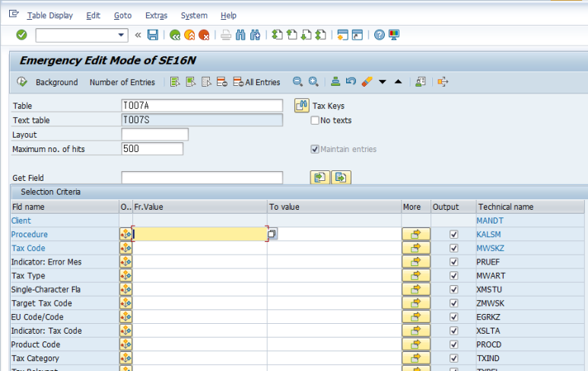Click the Background button

click(x=56, y=82)
